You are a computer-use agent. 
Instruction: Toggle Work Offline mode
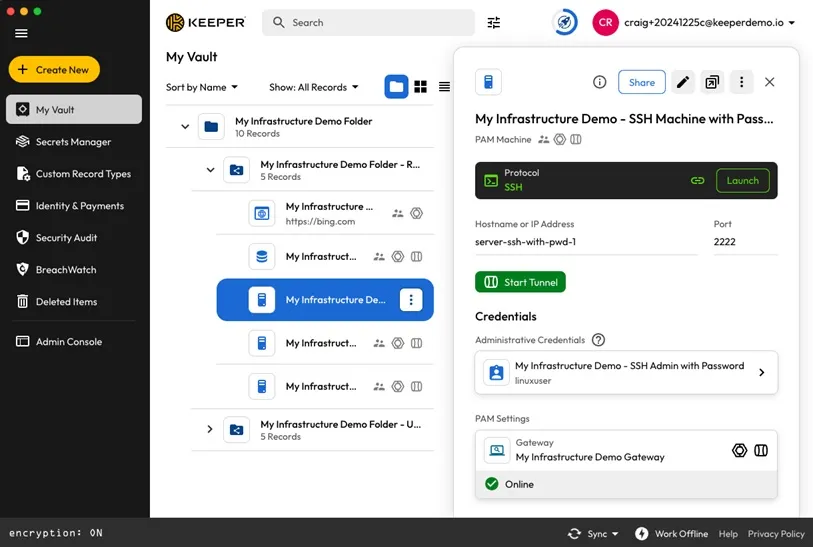pyautogui.click(x=671, y=534)
